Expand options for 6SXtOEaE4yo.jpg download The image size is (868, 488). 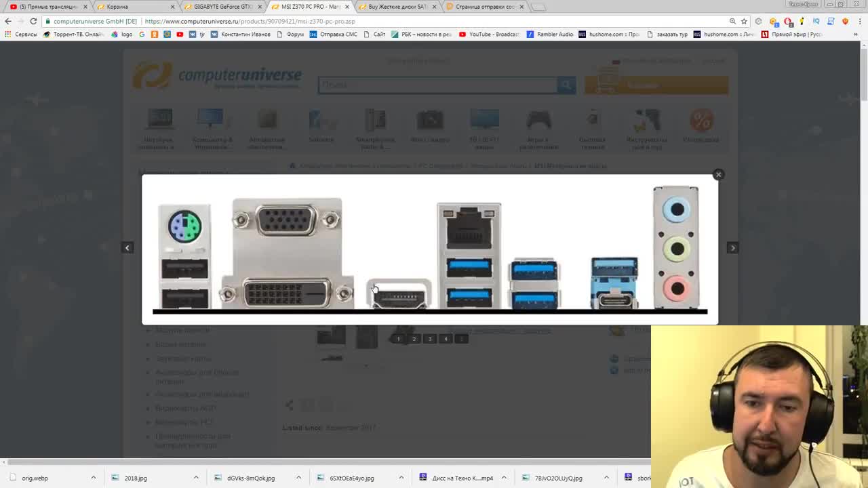(401, 478)
